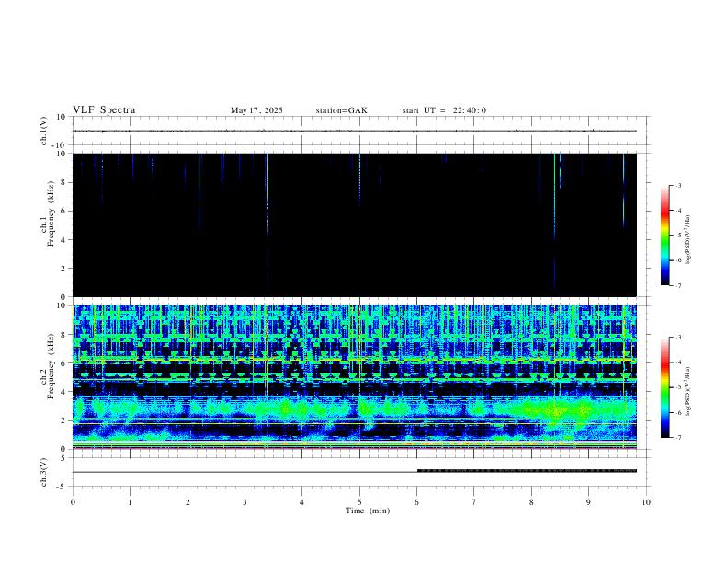The image size is (728, 563).
Task: Click the "-10" tick of ch.1(V) axis
Action: 61,145
